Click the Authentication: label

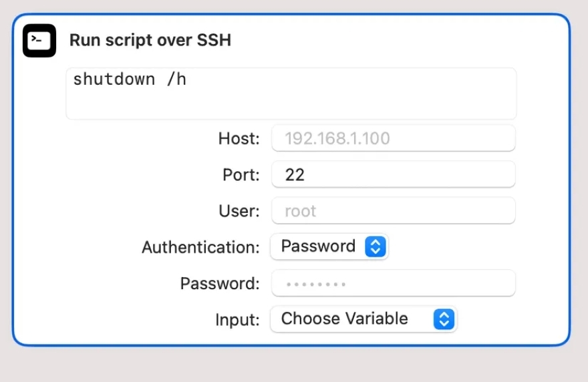pyautogui.click(x=200, y=247)
